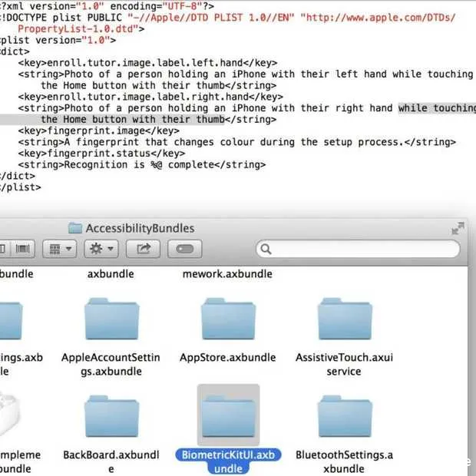Viewport: 476px width, 476px height.
Task: Click the mework.axbundle file name
Action: [x=227, y=274]
